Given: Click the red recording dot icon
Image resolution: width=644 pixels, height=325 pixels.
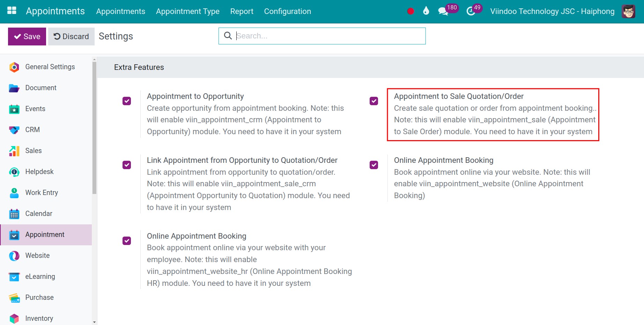Looking at the screenshot, I should tap(410, 11).
